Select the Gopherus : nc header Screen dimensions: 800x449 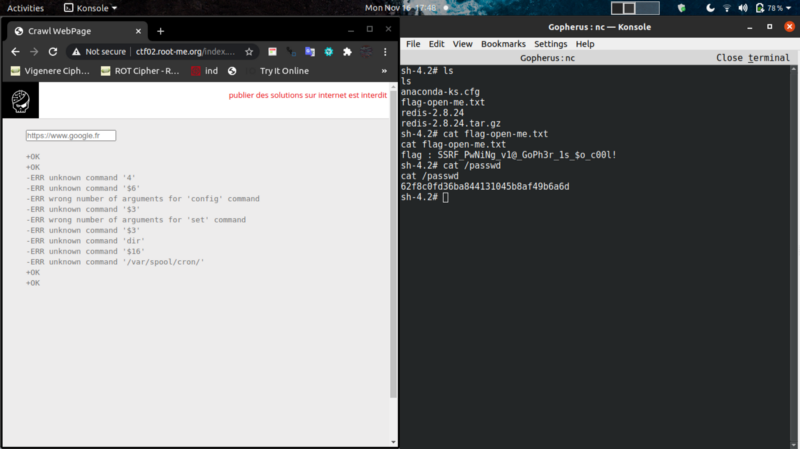pyautogui.click(x=547, y=58)
